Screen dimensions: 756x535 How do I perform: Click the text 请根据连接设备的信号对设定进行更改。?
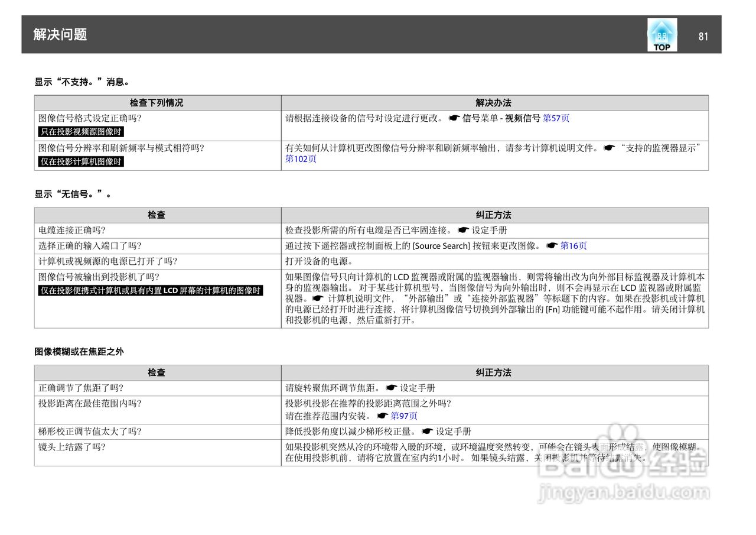point(365,118)
